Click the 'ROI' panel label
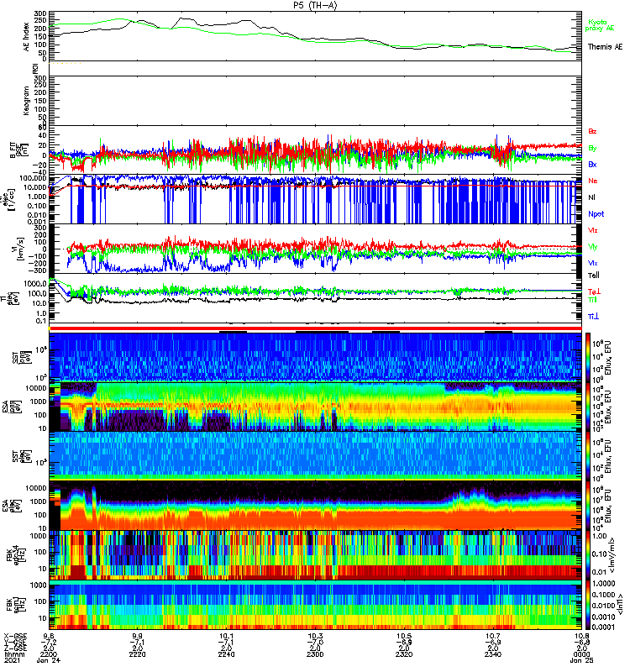Screen dimensions: 630x672 click(35, 68)
